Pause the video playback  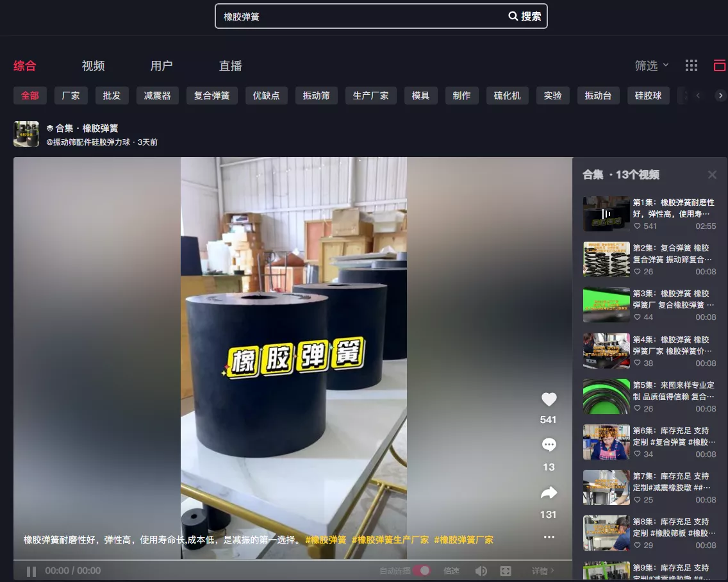point(31,571)
